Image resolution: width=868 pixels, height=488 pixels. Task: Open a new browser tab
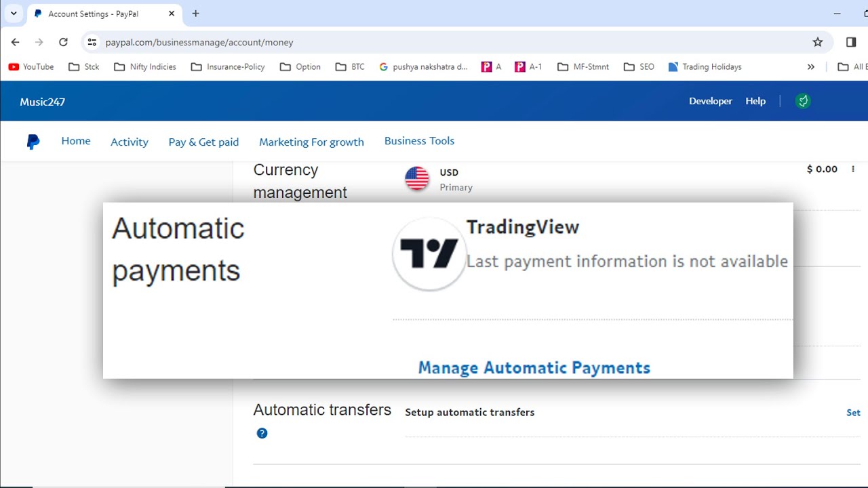(196, 14)
